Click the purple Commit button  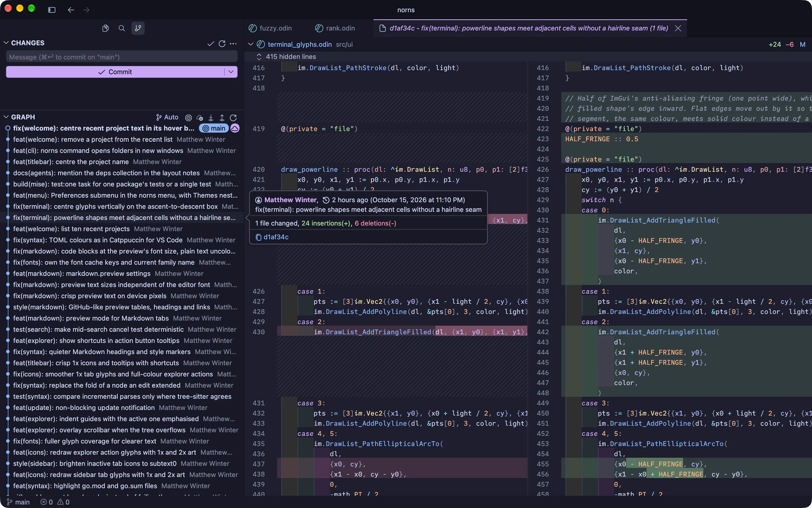(x=115, y=72)
